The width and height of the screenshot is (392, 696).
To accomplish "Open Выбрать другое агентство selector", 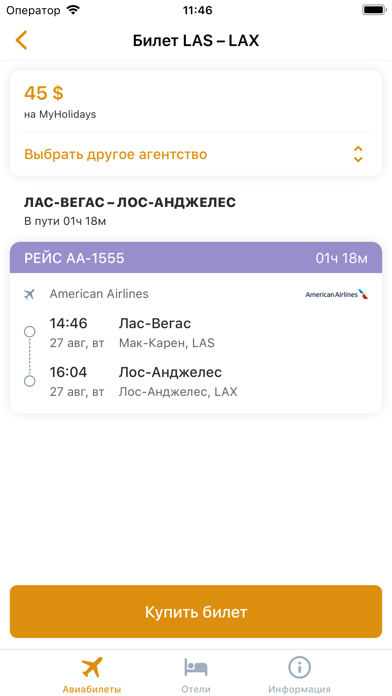I will (x=196, y=154).
